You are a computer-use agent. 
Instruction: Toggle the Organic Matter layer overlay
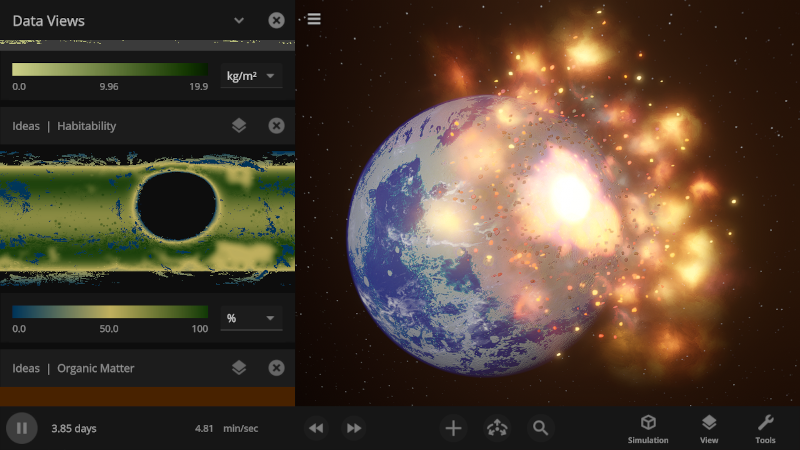pos(239,368)
